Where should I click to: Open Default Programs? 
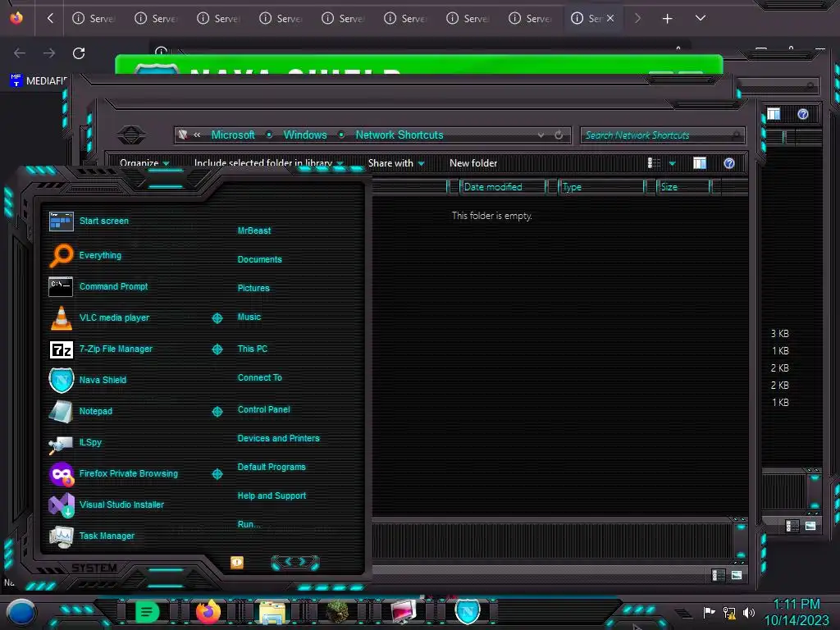pos(272,467)
